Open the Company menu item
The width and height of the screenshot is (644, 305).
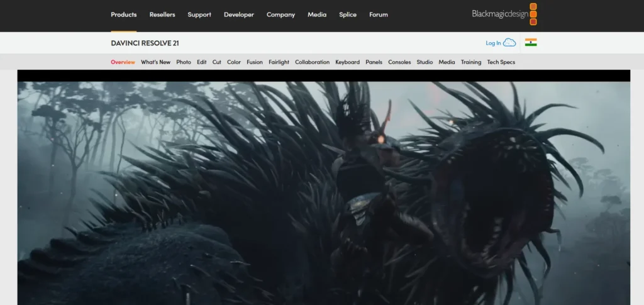pos(280,14)
